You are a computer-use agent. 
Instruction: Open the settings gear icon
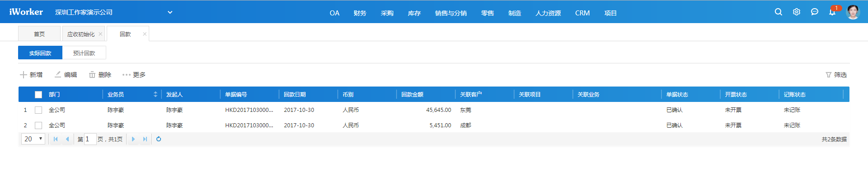[x=797, y=12]
